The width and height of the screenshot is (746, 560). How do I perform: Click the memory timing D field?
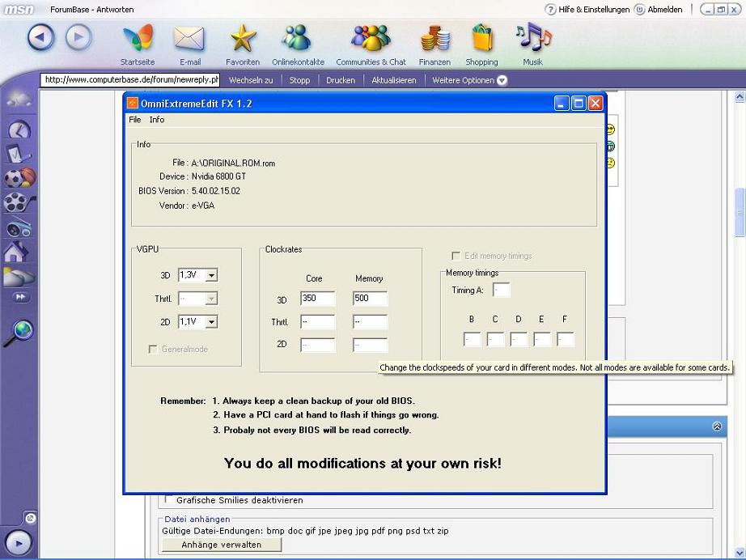(519, 339)
